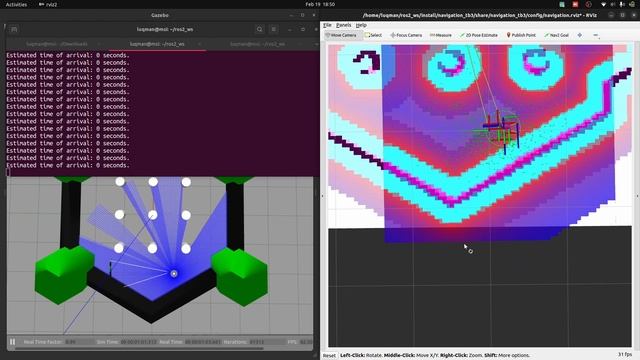640x360 pixels.
Task: Click the green tray icon in top bar
Action: click(562, 4)
